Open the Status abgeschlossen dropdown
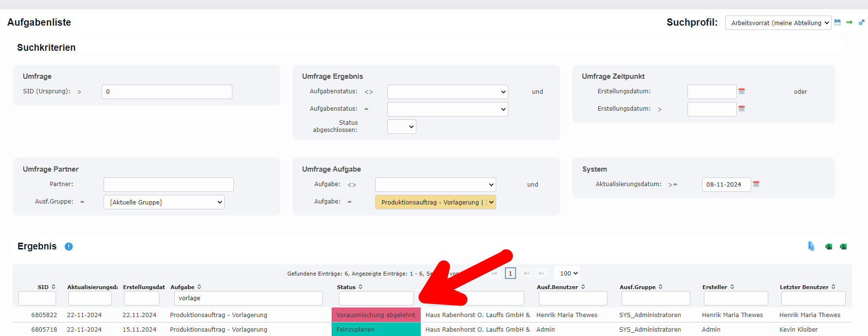The image size is (868, 336). (401, 127)
